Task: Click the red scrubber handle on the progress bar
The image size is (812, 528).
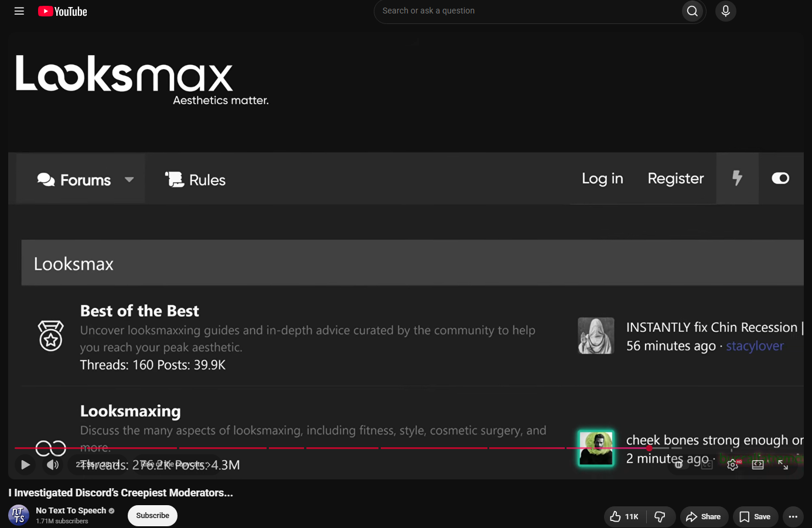Action: (x=649, y=448)
